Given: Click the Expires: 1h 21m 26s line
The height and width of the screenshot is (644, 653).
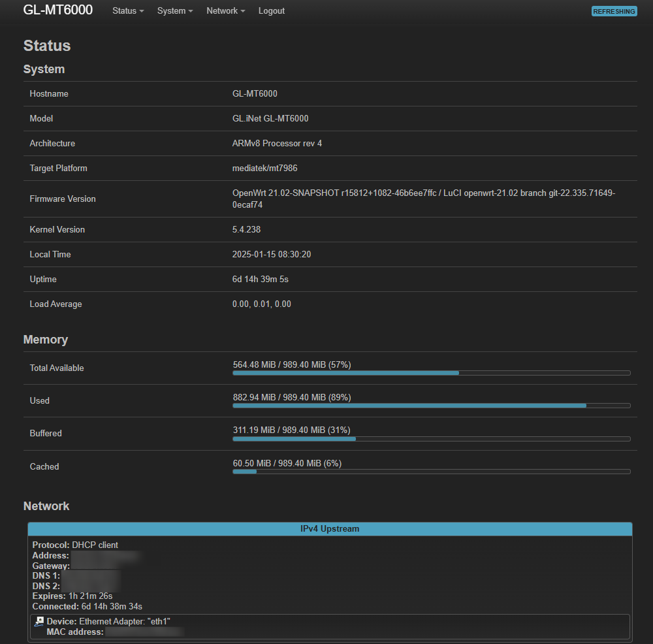Looking at the screenshot, I should [x=72, y=596].
